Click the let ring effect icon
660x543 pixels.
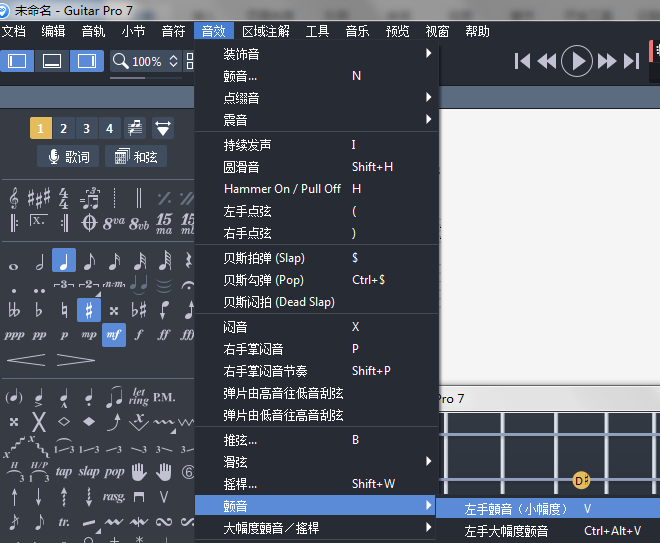pyautogui.click(x=139, y=397)
